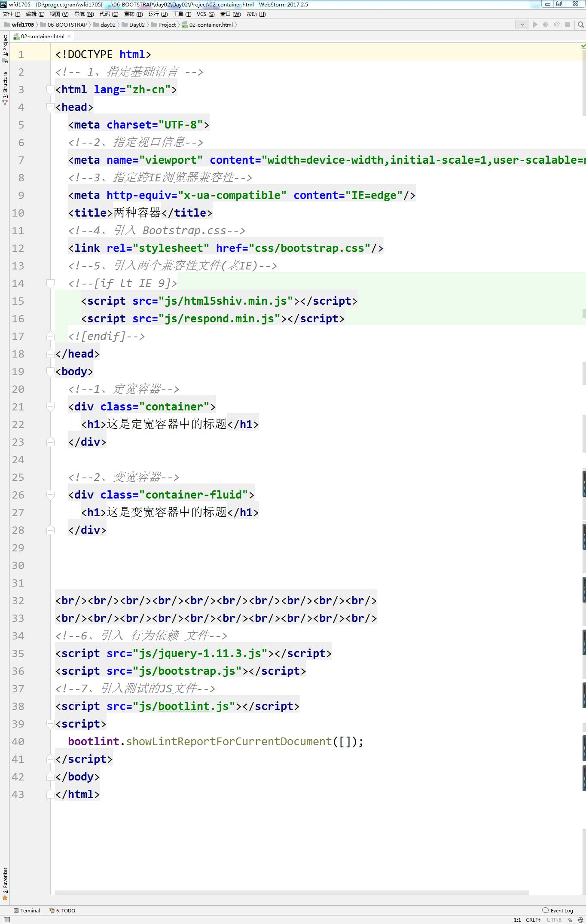Image resolution: width=586 pixels, height=924 pixels.
Task: Click wfd1705 breadcrumb in navigation bar
Action: pos(19,24)
